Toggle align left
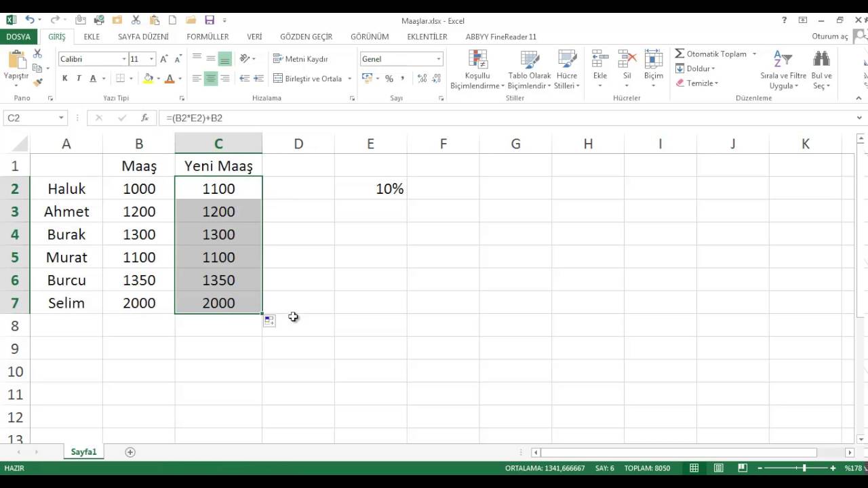 click(197, 79)
